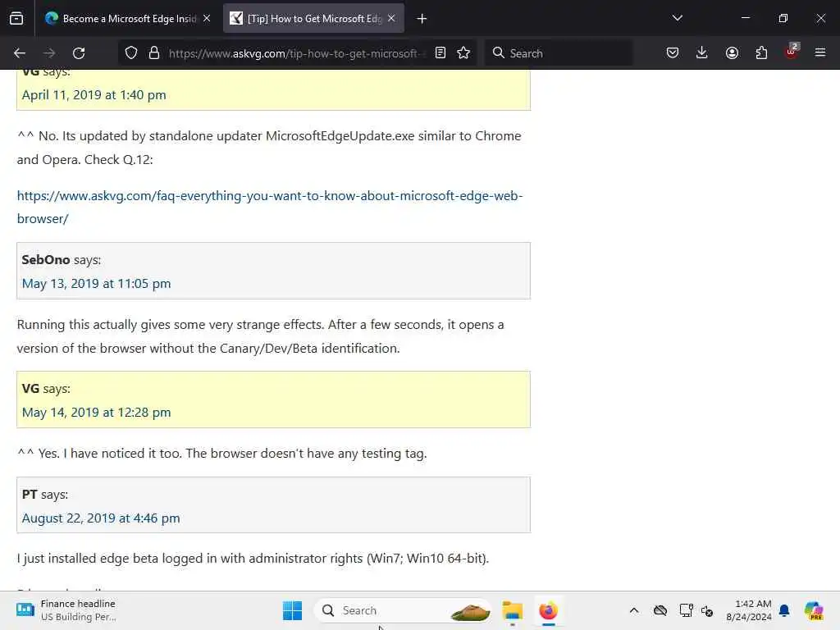Screen dimensions: 840x630
Task: Click text about browser testing tag
Action: pyautogui.click(x=221, y=453)
